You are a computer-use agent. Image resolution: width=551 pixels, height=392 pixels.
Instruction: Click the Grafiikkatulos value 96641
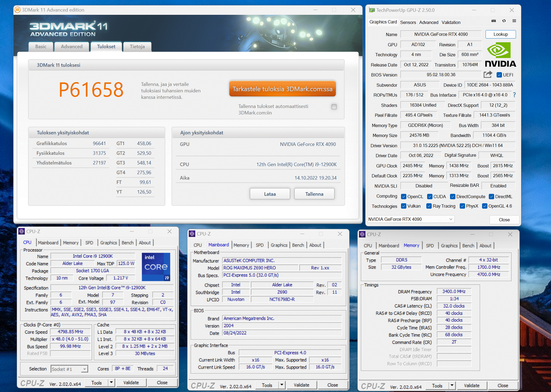[99, 143]
